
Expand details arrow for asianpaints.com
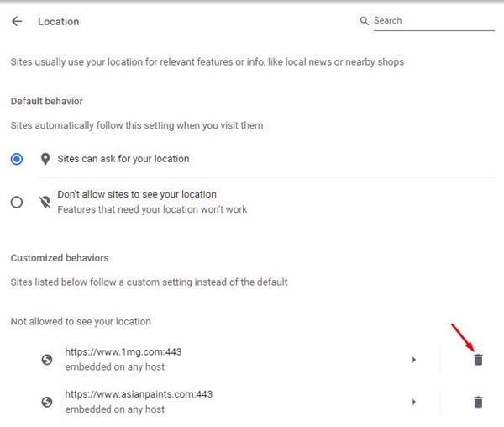[414, 402]
